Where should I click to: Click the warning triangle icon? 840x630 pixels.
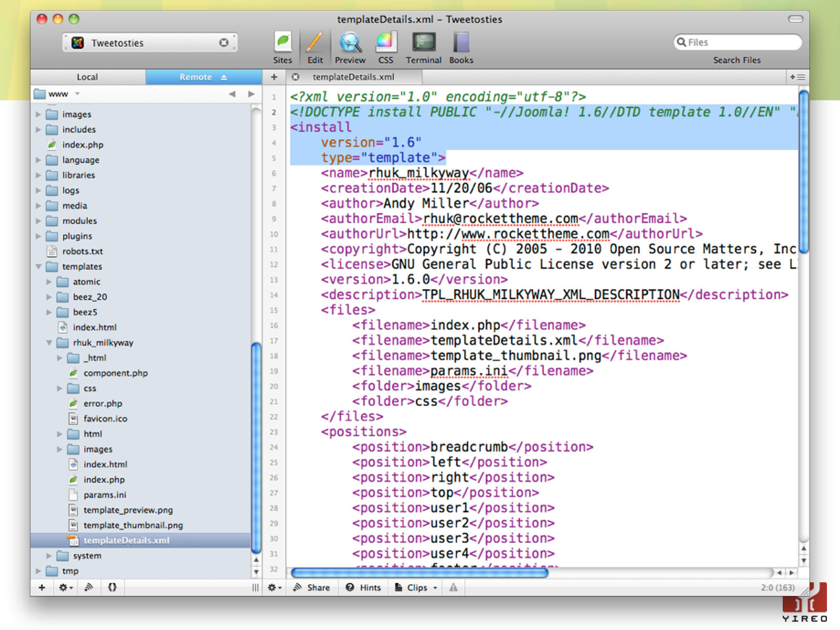coord(453,587)
